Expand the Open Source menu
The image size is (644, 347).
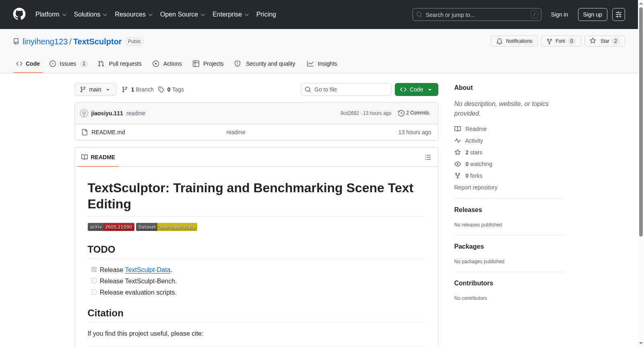pos(183,15)
